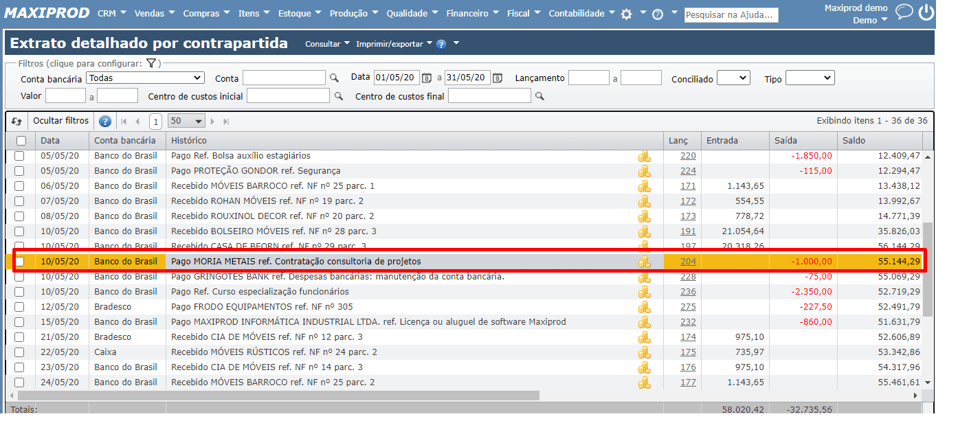Image resolution: width=980 pixels, height=423 pixels.
Task: Open the page size dropdown showing 50
Action: 187,121
